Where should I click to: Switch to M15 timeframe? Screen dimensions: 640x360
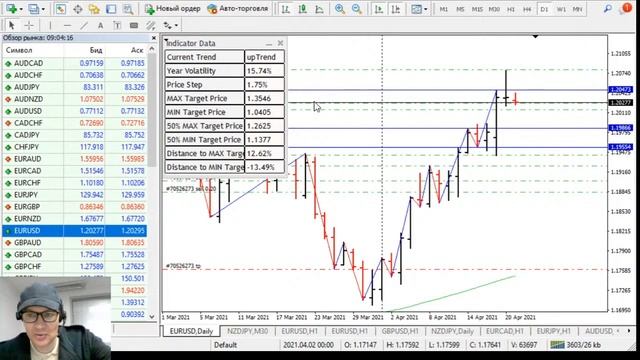click(477, 9)
